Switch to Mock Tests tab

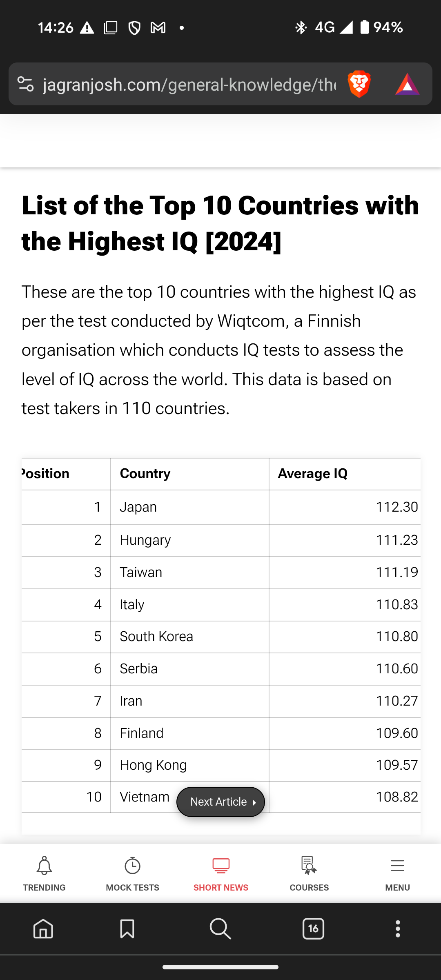[132, 873]
